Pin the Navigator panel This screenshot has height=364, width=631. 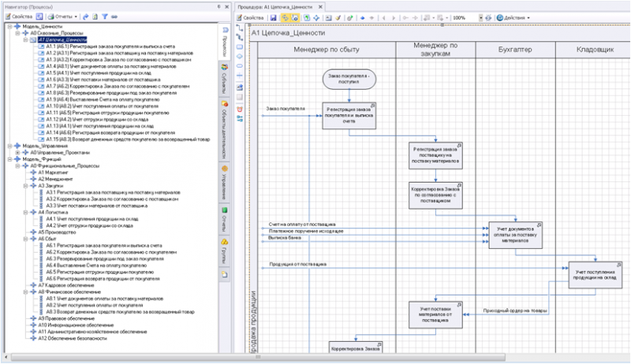click(x=218, y=6)
